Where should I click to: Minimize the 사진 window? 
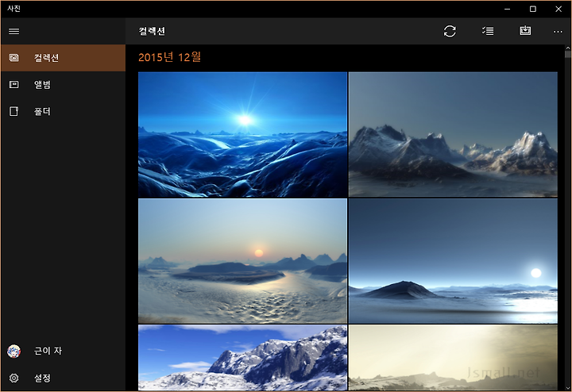pos(508,9)
